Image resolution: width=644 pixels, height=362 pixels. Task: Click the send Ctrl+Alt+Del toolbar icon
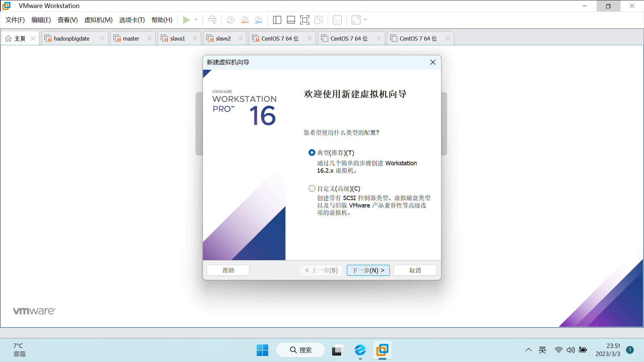pyautogui.click(x=212, y=20)
